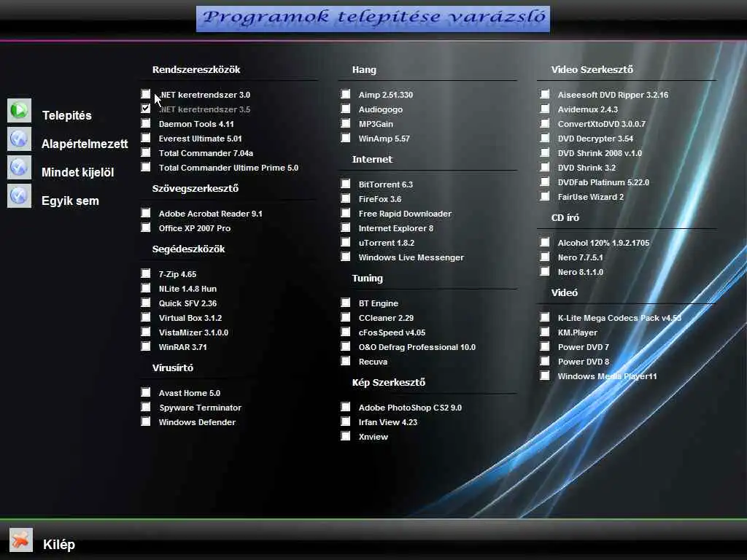Enable .NET keretrendszer 3.0 checkbox

(146, 94)
